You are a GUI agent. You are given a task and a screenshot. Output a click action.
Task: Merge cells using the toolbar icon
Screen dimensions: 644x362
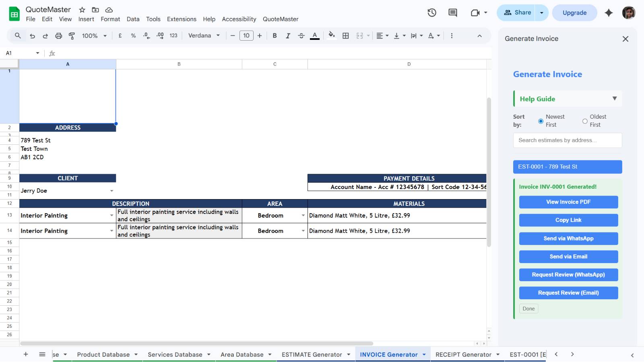(x=359, y=35)
